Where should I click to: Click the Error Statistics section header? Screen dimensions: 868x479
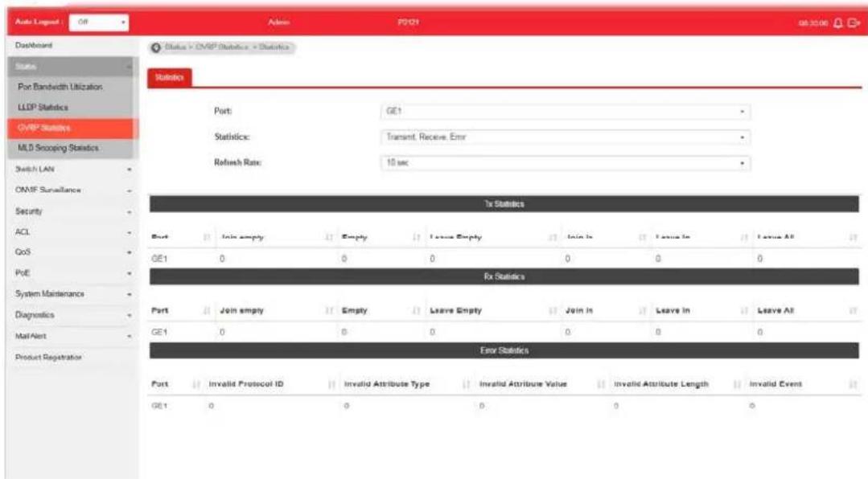(x=504, y=350)
